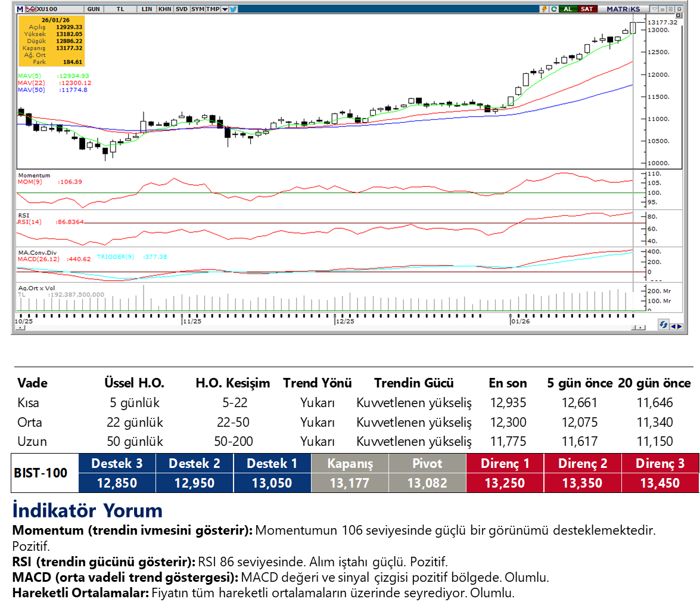Toggle LIN linear scale mode
The width and height of the screenshot is (700, 608).
click(147, 9)
